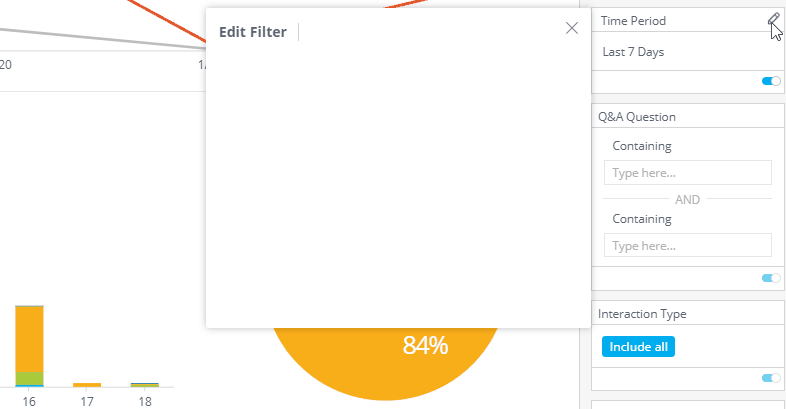Toggle the Time Period filter switch

click(771, 81)
